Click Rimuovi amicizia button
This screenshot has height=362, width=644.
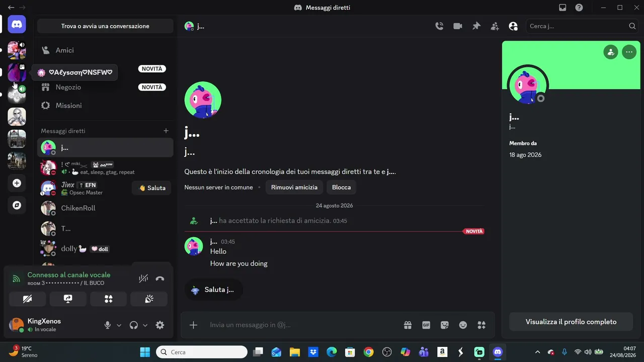click(294, 187)
